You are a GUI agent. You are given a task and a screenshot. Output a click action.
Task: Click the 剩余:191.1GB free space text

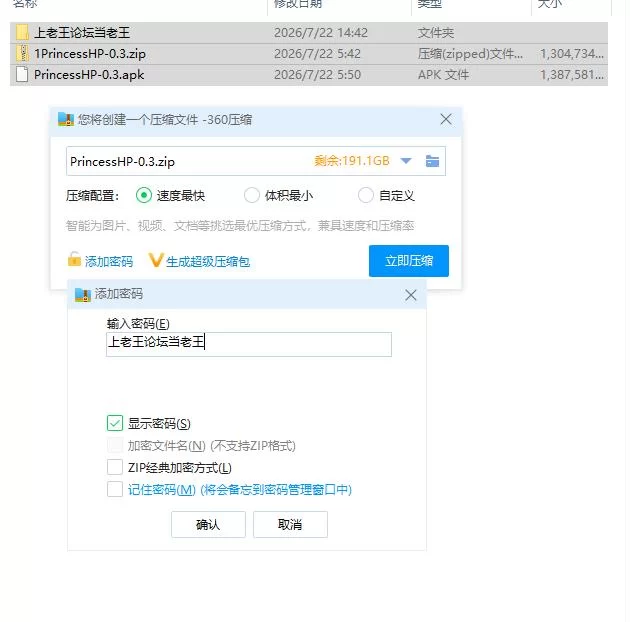[x=352, y=161]
